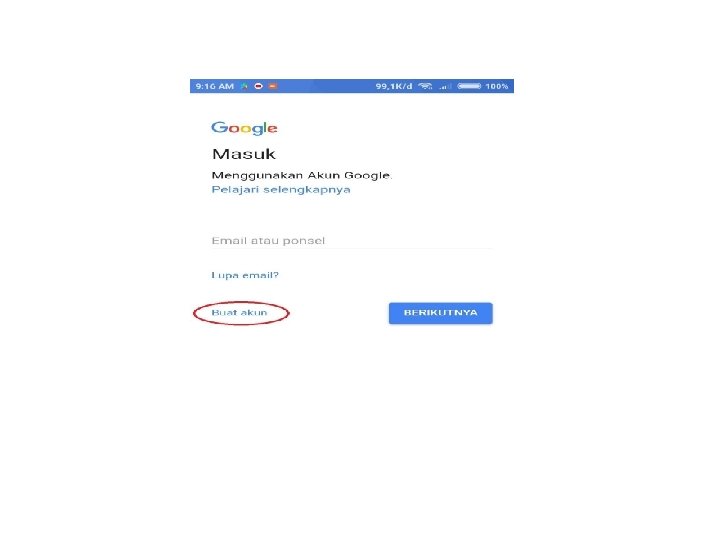Click the underline of the email field
This screenshot has height=540, width=720.
(352, 248)
